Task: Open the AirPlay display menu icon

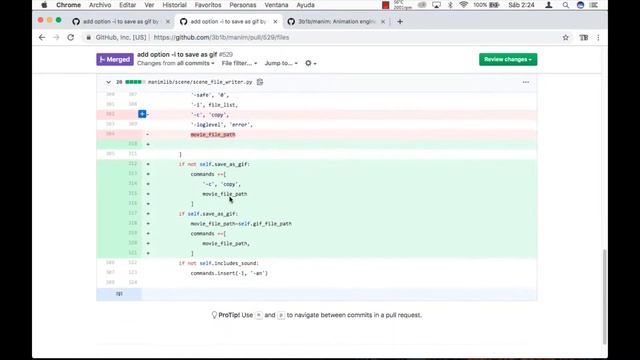Action: pos(436,5)
